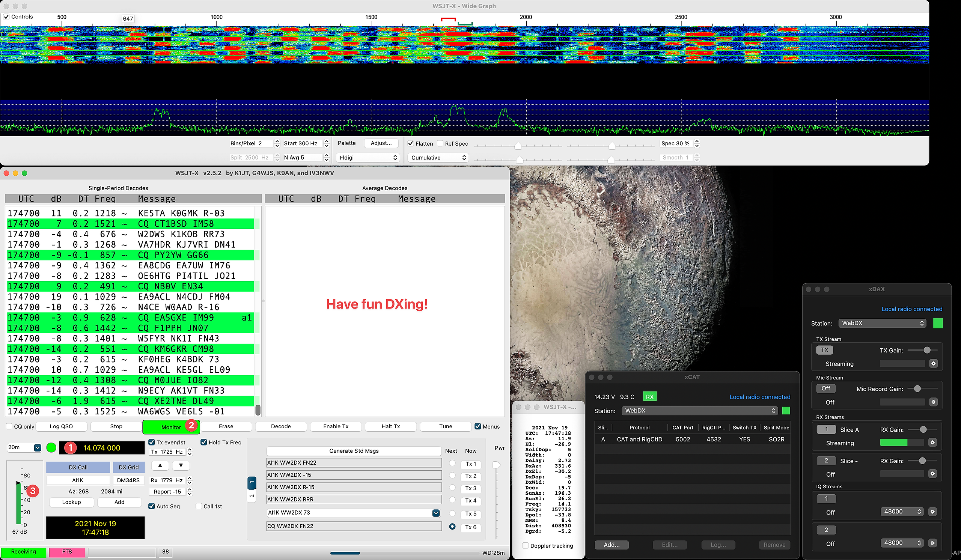Adjust the TX Gain slider in xDAX
The image size is (961, 560).
(927, 350)
